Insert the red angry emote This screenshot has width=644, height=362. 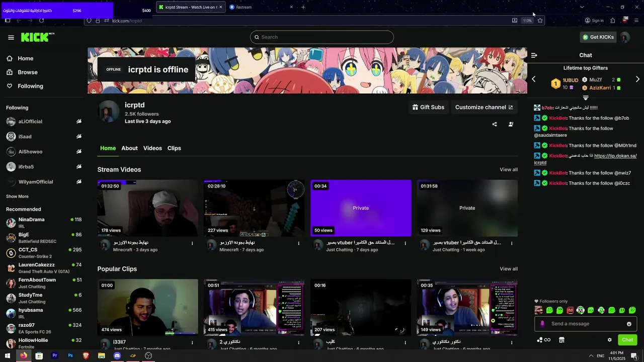(570, 310)
